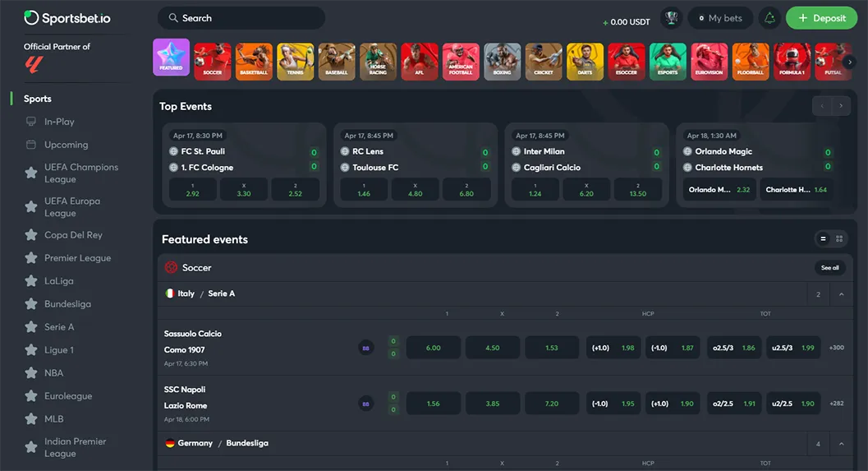
Task: Click the Soccer ball icon in Featured events
Action: coord(171,268)
